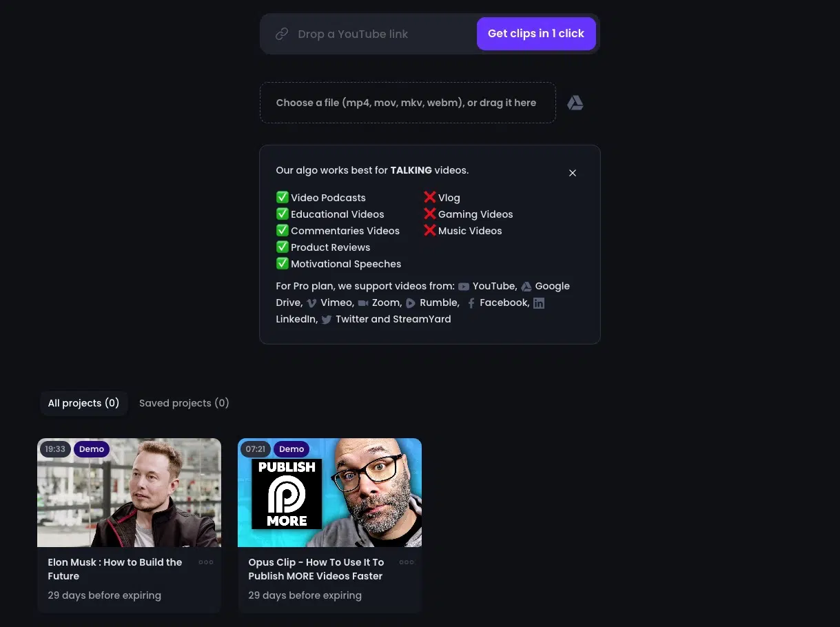Click the Twitter bird icon

(x=327, y=320)
